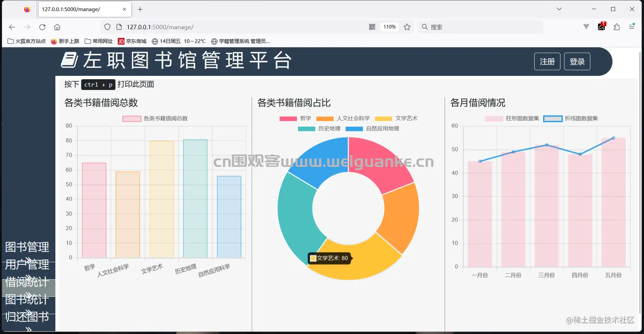Click the 一月份 point on the line chart
This screenshot has width=644, height=334.
click(x=480, y=161)
